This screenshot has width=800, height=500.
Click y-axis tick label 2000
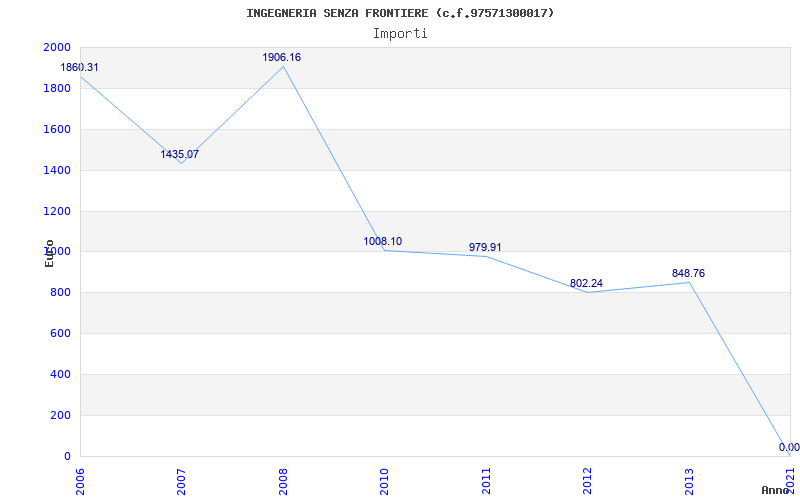57,47
